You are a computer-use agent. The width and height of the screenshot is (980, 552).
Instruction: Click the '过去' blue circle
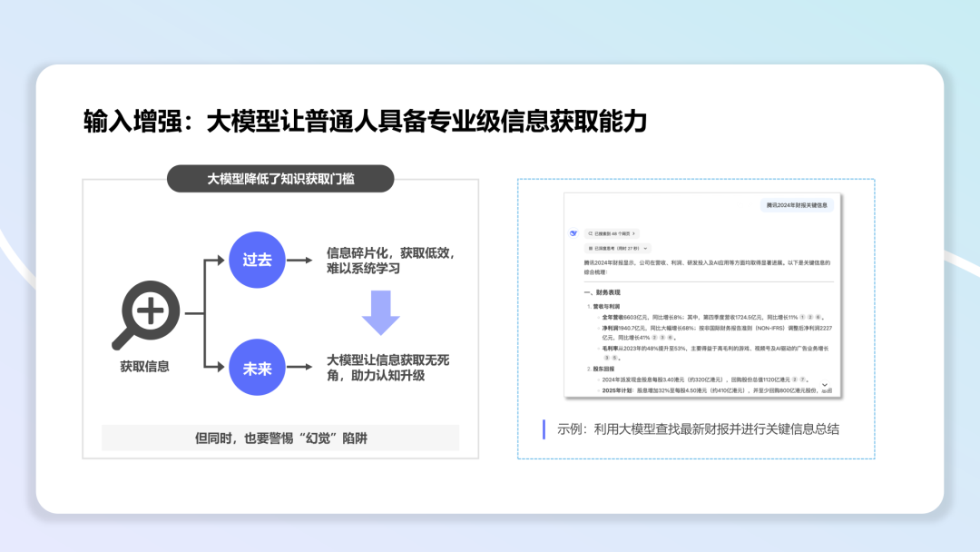click(x=257, y=260)
